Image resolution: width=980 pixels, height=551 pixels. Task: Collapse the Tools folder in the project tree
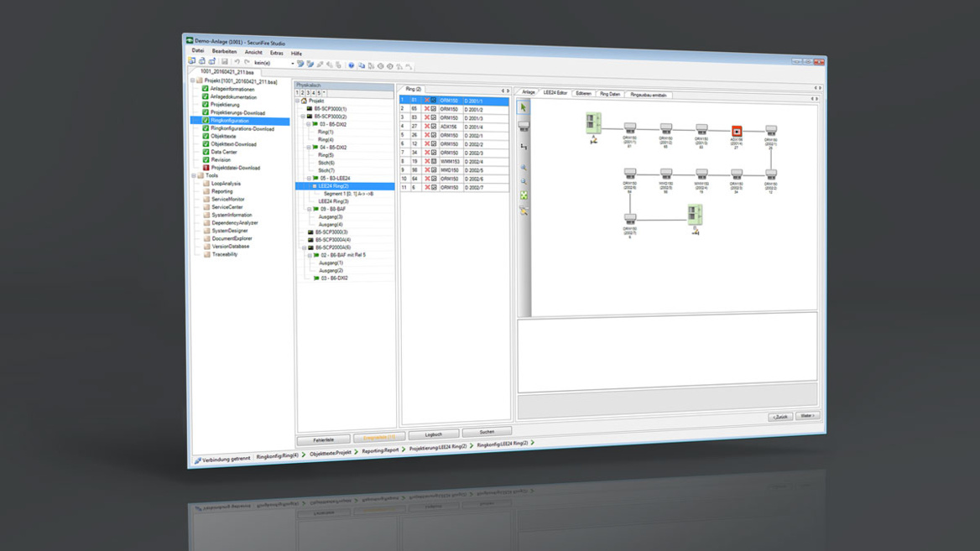(195, 175)
